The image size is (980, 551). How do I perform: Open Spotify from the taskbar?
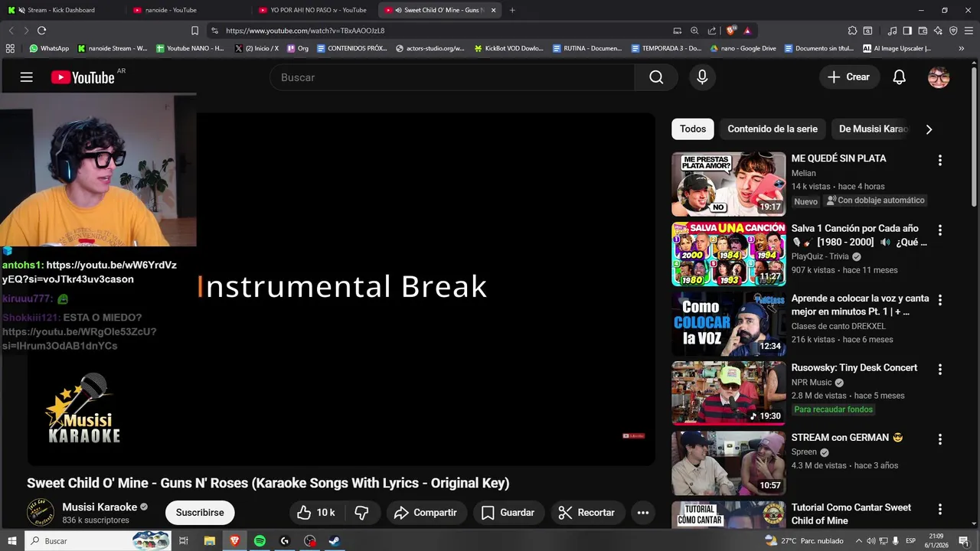click(x=260, y=541)
